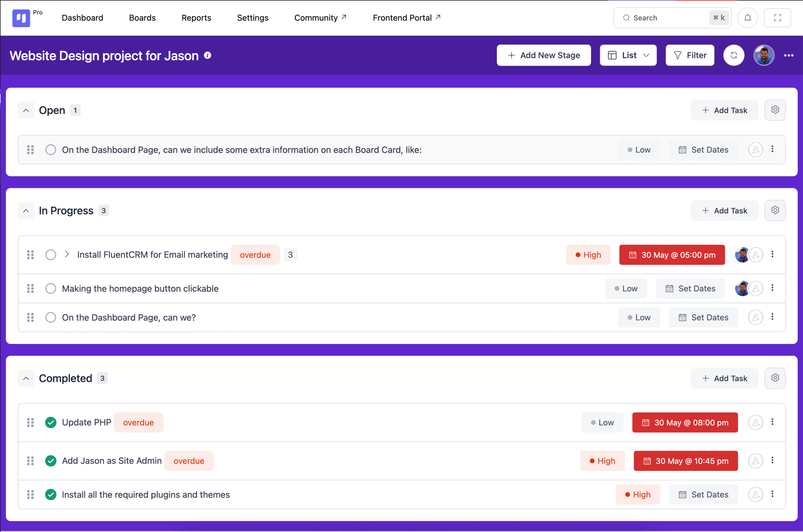Uncheck the completed Update PHP task

pyautogui.click(x=51, y=423)
